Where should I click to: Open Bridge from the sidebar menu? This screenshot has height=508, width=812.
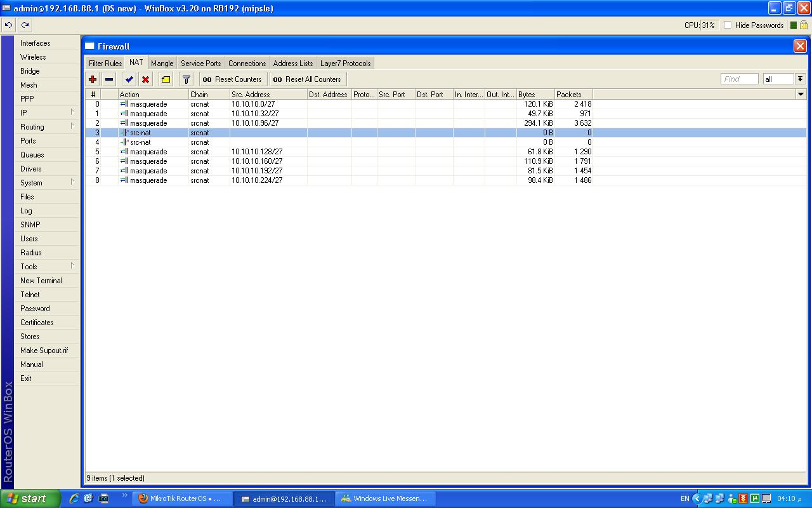pyautogui.click(x=48, y=71)
